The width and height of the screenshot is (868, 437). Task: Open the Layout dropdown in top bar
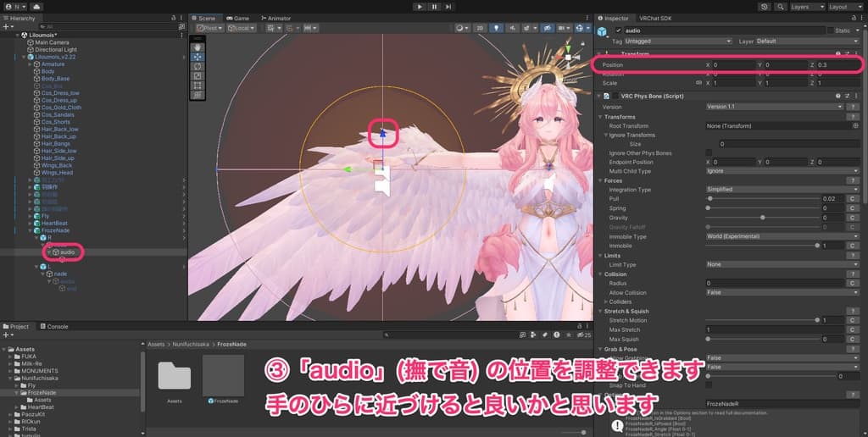click(845, 7)
